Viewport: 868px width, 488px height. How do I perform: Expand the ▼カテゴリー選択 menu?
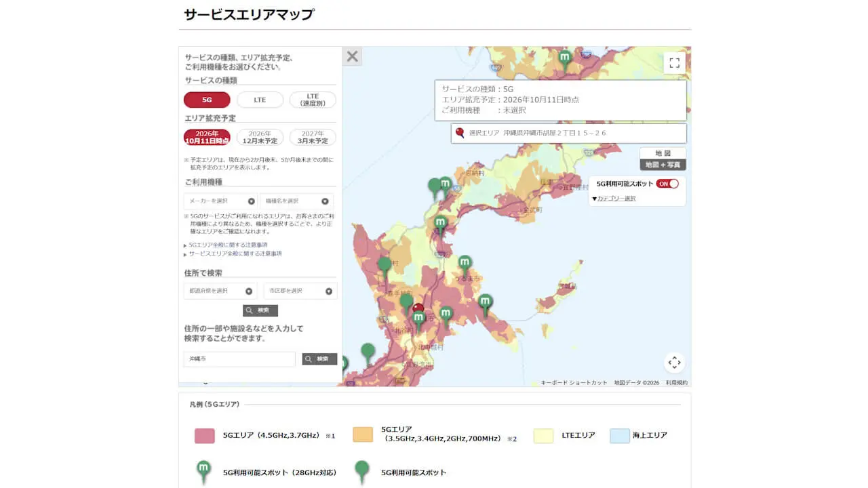(614, 199)
